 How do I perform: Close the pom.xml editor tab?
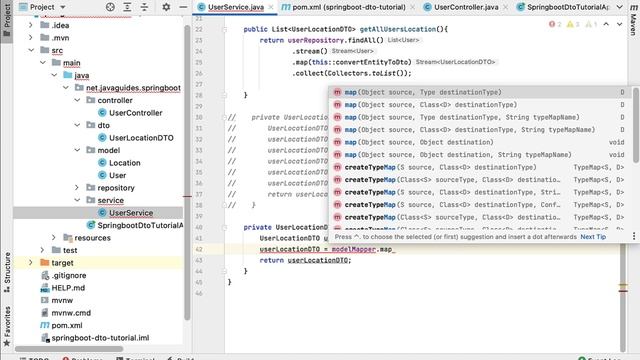[412, 7]
